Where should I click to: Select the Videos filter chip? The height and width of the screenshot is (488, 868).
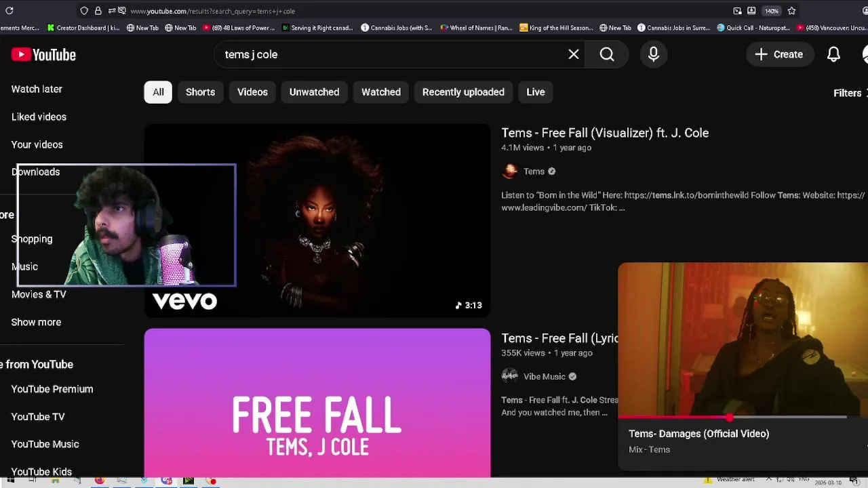pyautogui.click(x=252, y=92)
